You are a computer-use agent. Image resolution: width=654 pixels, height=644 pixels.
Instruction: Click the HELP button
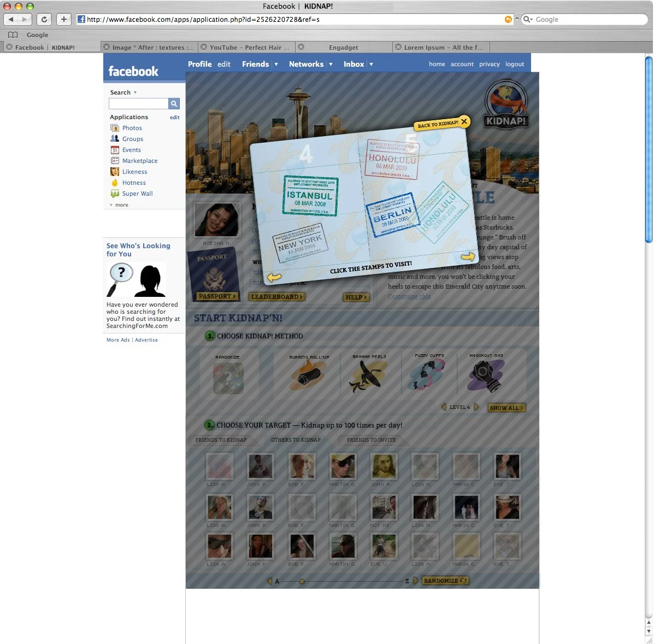[357, 297]
